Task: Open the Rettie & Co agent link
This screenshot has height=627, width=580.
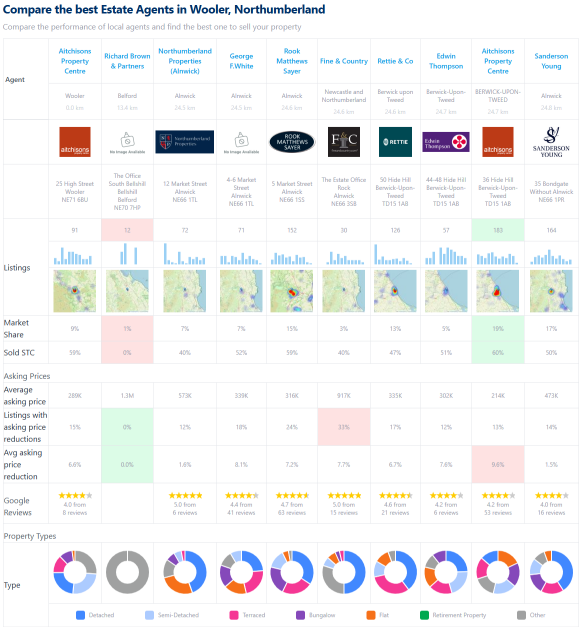Action: coord(395,61)
